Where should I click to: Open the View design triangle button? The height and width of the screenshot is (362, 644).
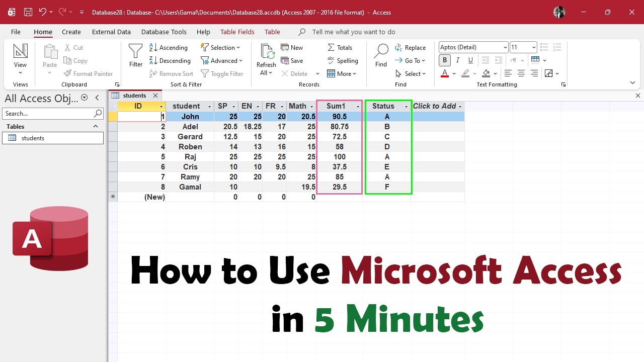21,51
